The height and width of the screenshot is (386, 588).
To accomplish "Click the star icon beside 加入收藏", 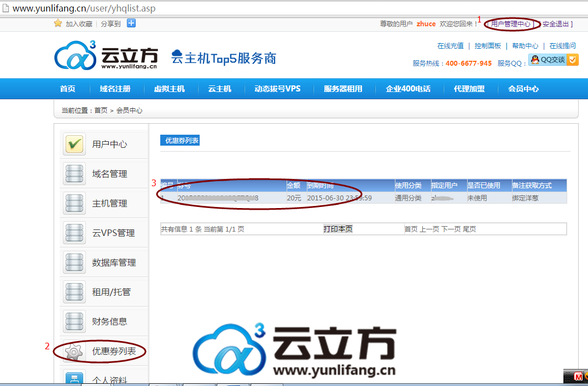I will [x=58, y=24].
